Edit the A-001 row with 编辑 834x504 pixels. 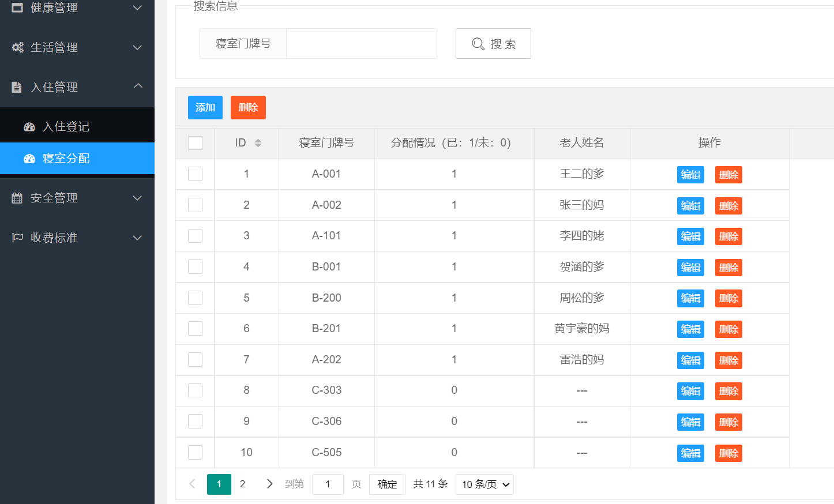[x=690, y=175]
